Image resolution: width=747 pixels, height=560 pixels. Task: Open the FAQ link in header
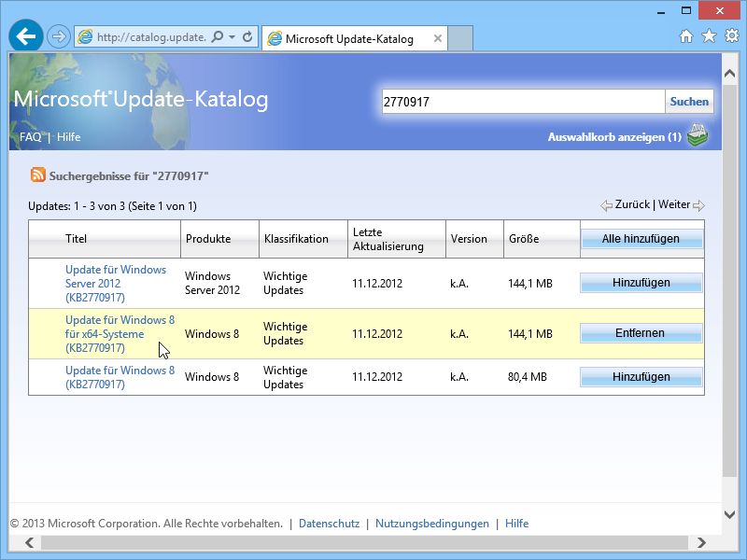click(x=31, y=137)
